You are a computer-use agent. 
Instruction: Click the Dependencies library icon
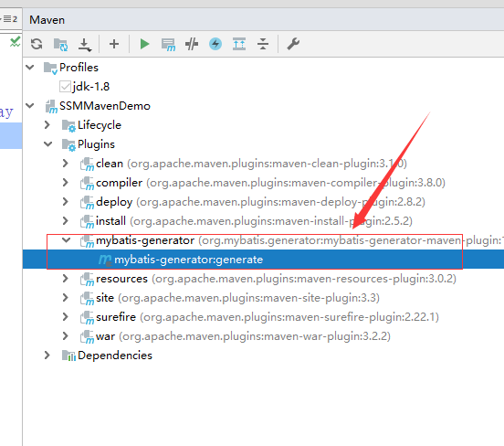coord(68,356)
